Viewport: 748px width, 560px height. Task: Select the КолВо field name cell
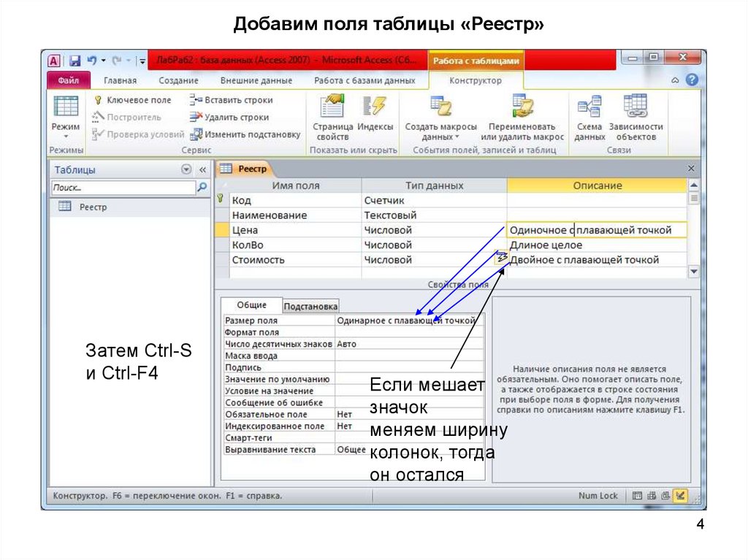click(295, 245)
